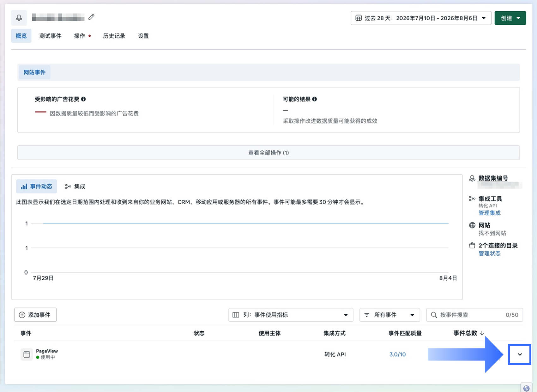Open the 列: 事件使用指标 column dropdown
Image resolution: width=537 pixels, height=392 pixels.
pyautogui.click(x=291, y=315)
